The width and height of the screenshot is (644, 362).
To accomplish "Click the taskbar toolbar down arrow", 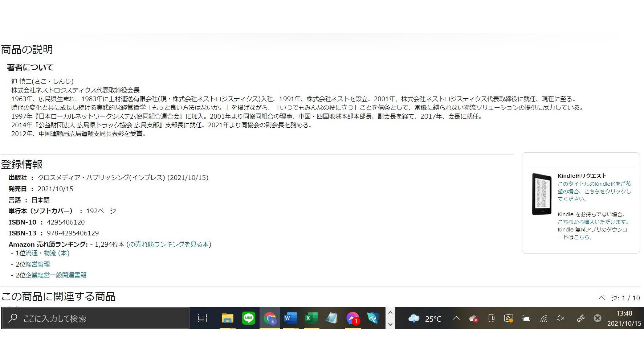I will [x=390, y=324].
